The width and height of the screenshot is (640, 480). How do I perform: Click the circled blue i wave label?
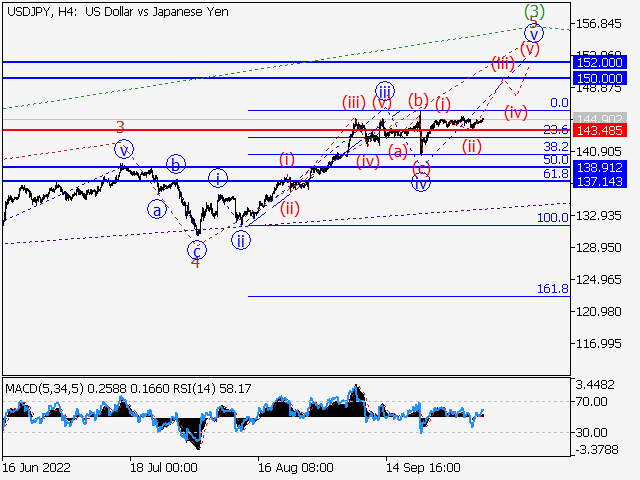point(218,178)
